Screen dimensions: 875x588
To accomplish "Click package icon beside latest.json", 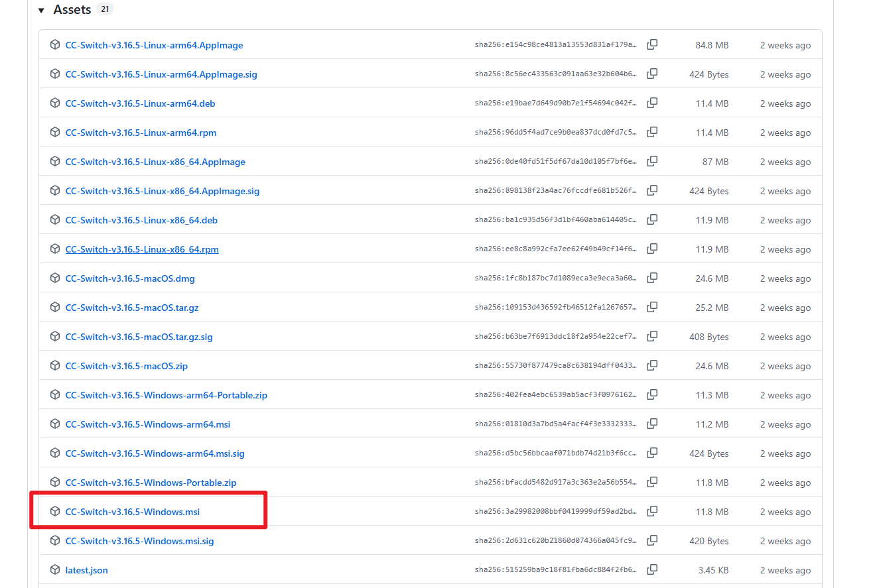I will 55,570.
